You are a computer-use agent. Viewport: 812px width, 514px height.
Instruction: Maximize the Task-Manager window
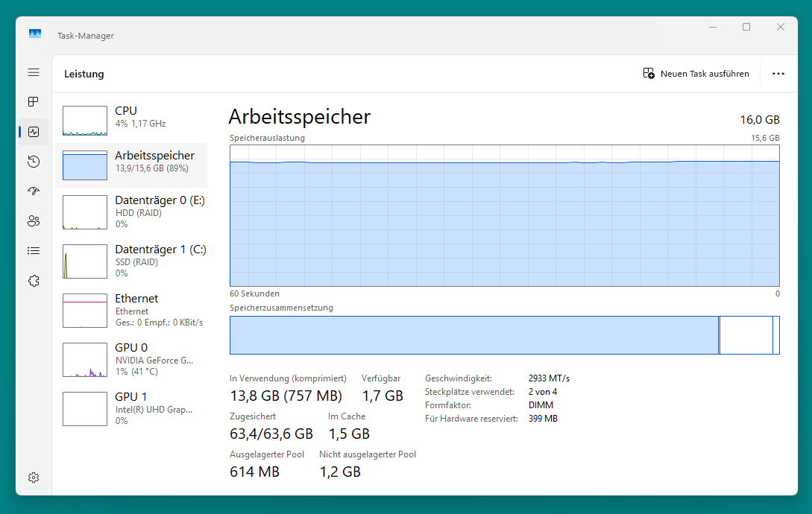pos(746,27)
